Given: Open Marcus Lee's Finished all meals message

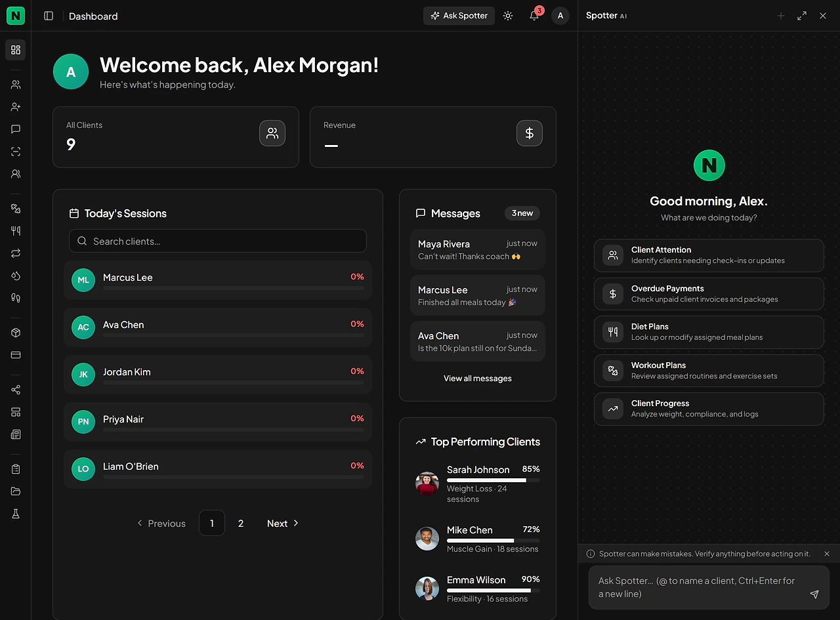Looking at the screenshot, I should click(x=478, y=295).
